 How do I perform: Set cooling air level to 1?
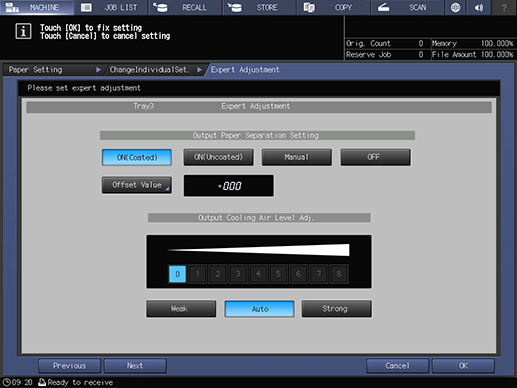point(197,274)
